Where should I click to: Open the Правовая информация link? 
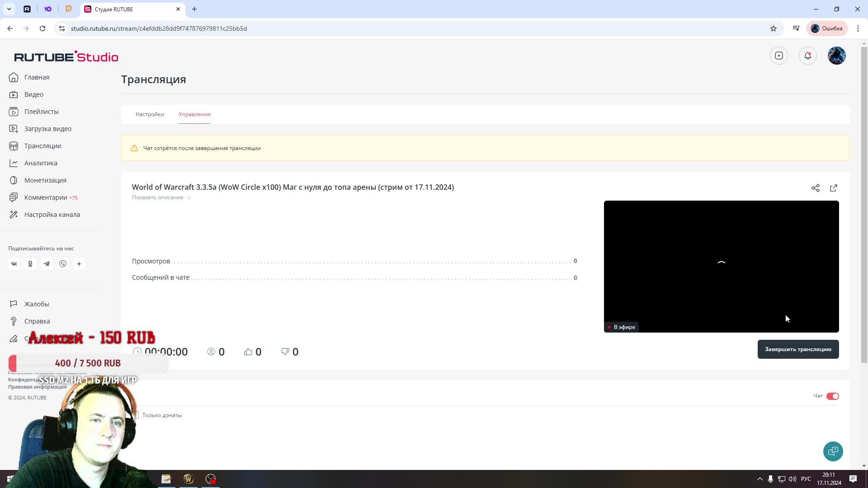(x=38, y=387)
